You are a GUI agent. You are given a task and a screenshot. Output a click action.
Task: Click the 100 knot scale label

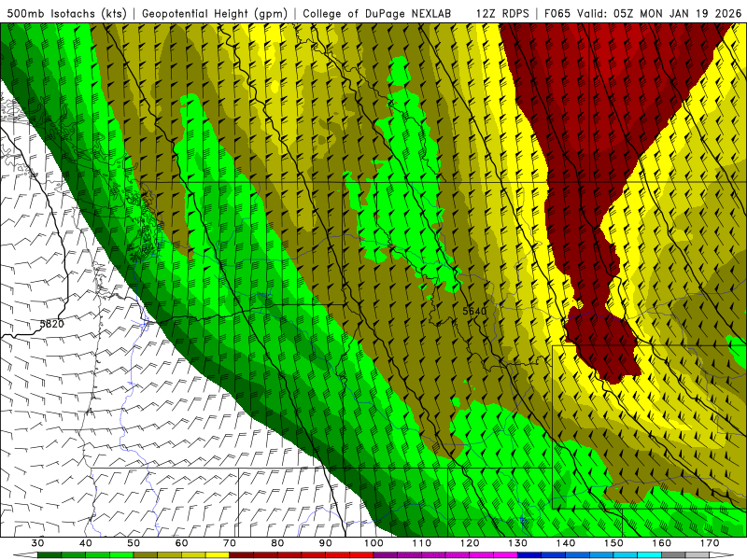tap(373, 543)
